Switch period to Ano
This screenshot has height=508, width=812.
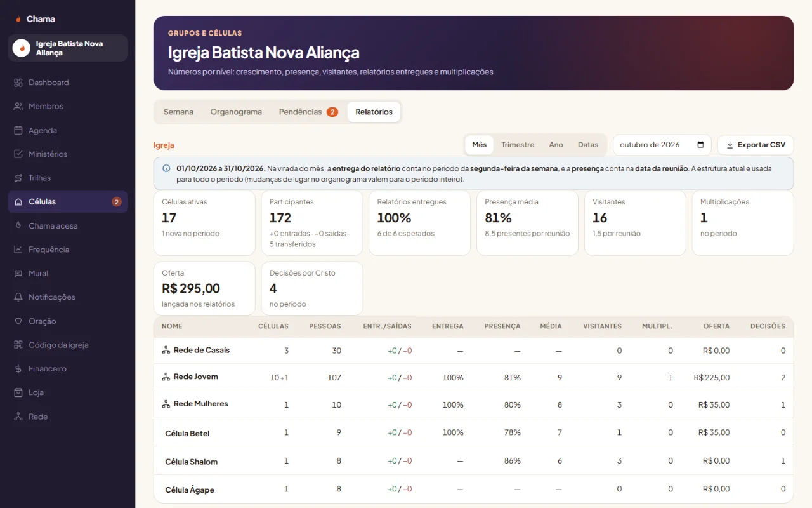coord(556,145)
